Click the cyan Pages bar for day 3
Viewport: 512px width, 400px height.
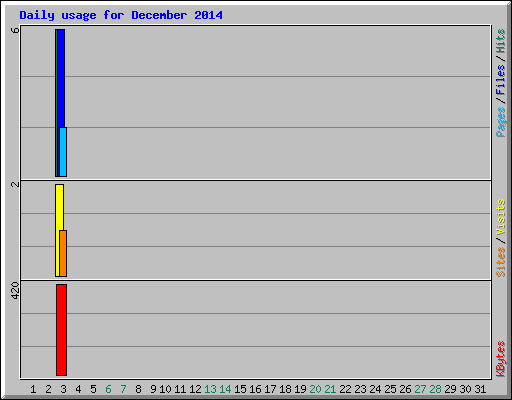click(63, 152)
